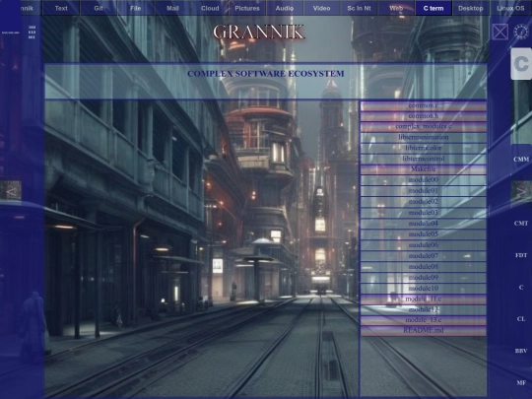The height and width of the screenshot is (399, 532).
Task: Open the libtermanimation folder
Action: [423, 137]
